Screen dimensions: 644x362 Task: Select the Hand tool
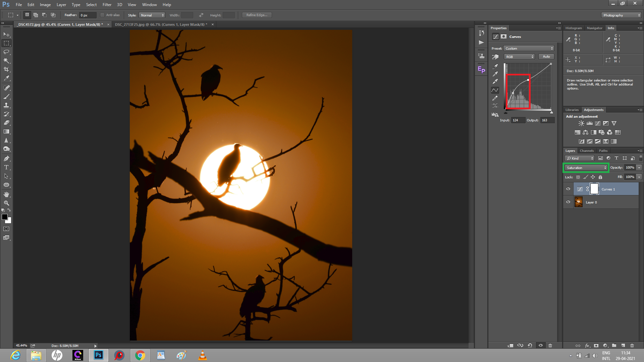(x=6, y=194)
